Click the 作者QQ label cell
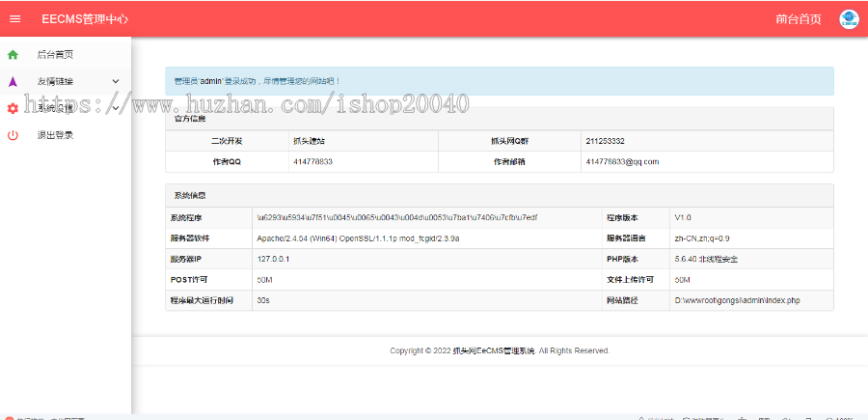The image size is (868, 420). (227, 162)
